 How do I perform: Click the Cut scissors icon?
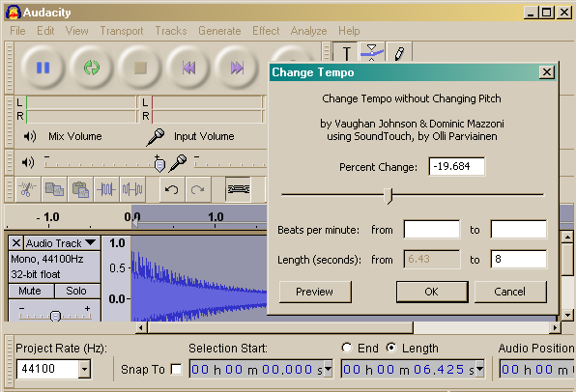pos(28,189)
